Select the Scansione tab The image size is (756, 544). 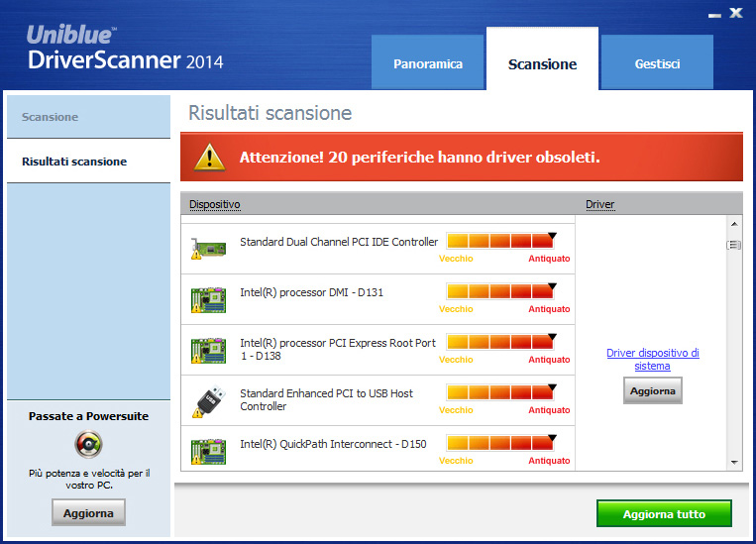(x=542, y=63)
